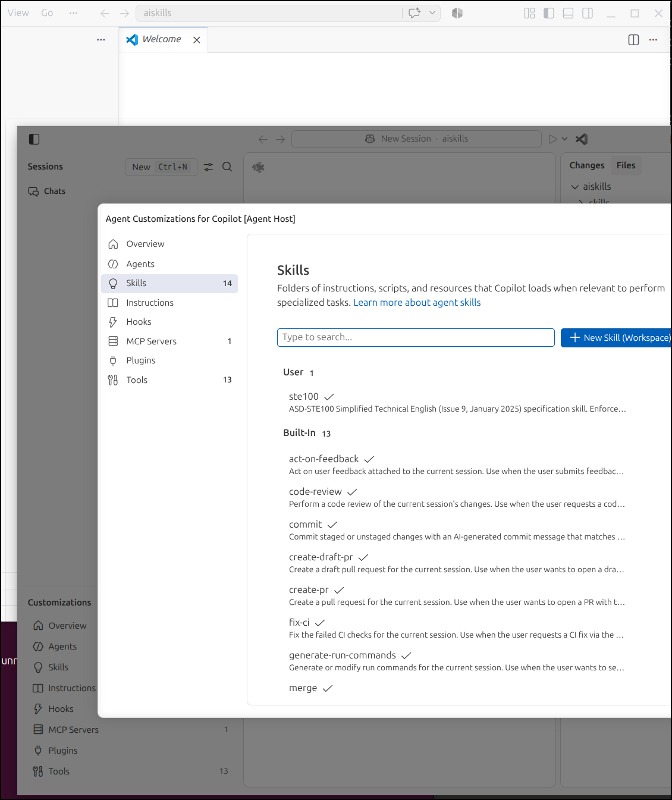Click the run play icon in Sessions window
Viewport: 672px width, 800px height.
pyautogui.click(x=552, y=139)
